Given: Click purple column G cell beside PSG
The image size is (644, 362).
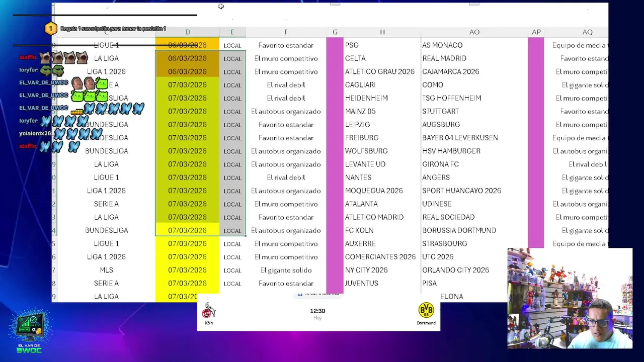Looking at the screenshot, I should click(335, 45).
